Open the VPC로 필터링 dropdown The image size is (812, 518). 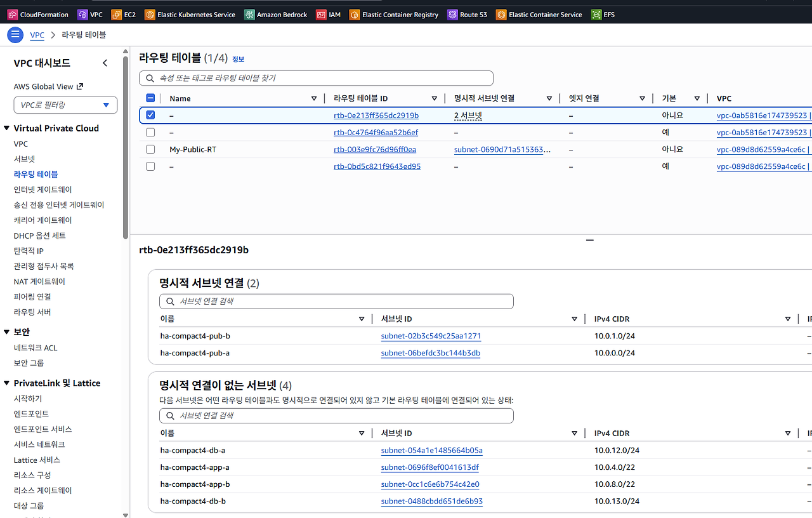point(65,105)
